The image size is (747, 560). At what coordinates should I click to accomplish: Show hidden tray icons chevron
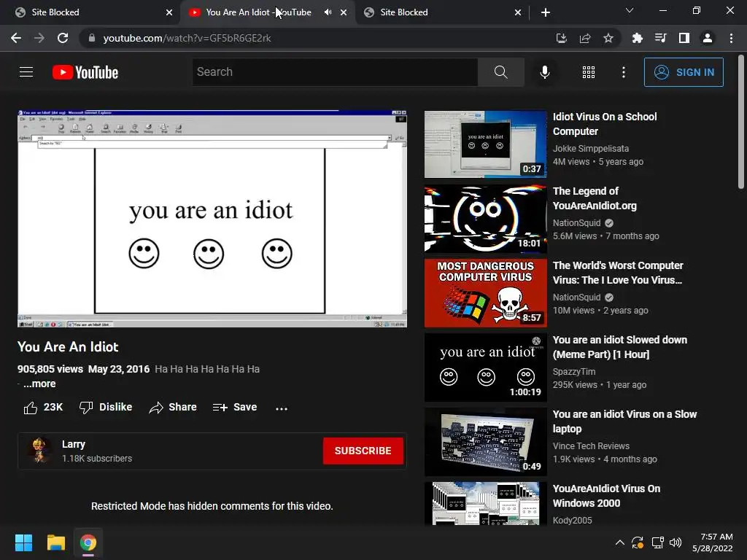point(619,542)
